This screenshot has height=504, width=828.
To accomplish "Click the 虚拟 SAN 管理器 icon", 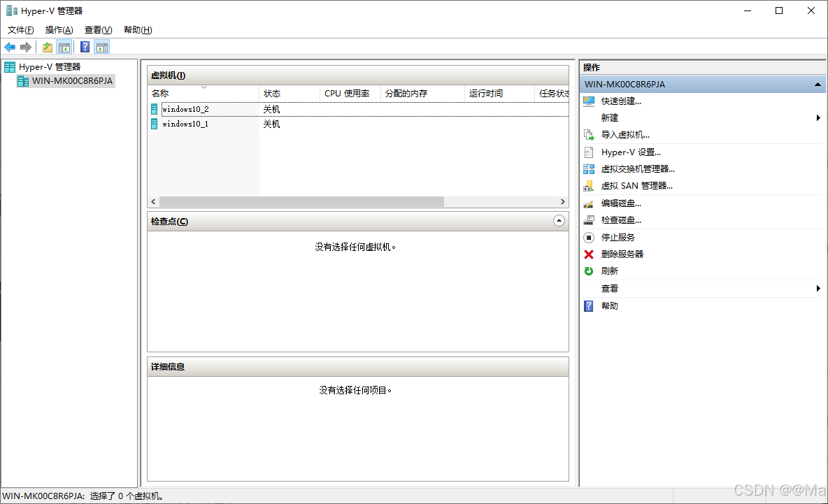I will click(x=589, y=186).
